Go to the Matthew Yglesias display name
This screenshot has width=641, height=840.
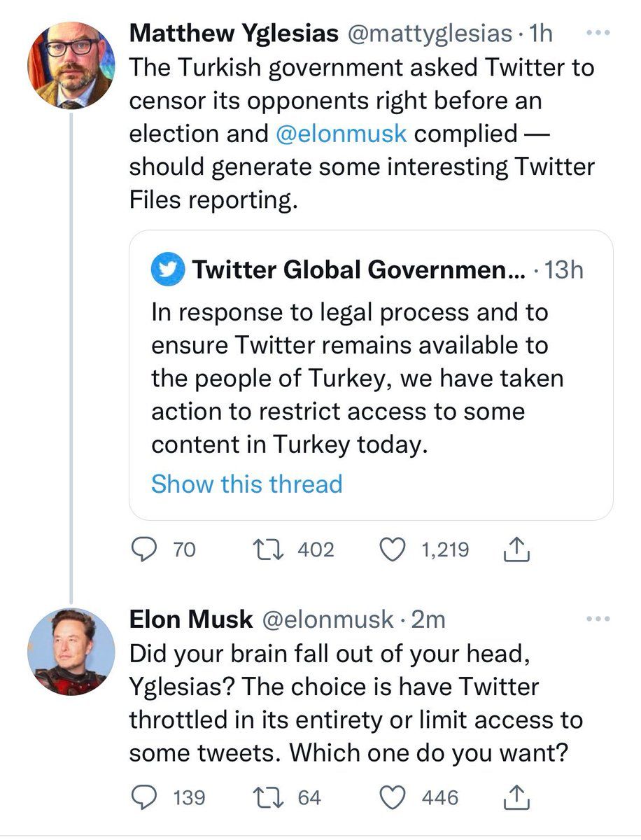[234, 32]
